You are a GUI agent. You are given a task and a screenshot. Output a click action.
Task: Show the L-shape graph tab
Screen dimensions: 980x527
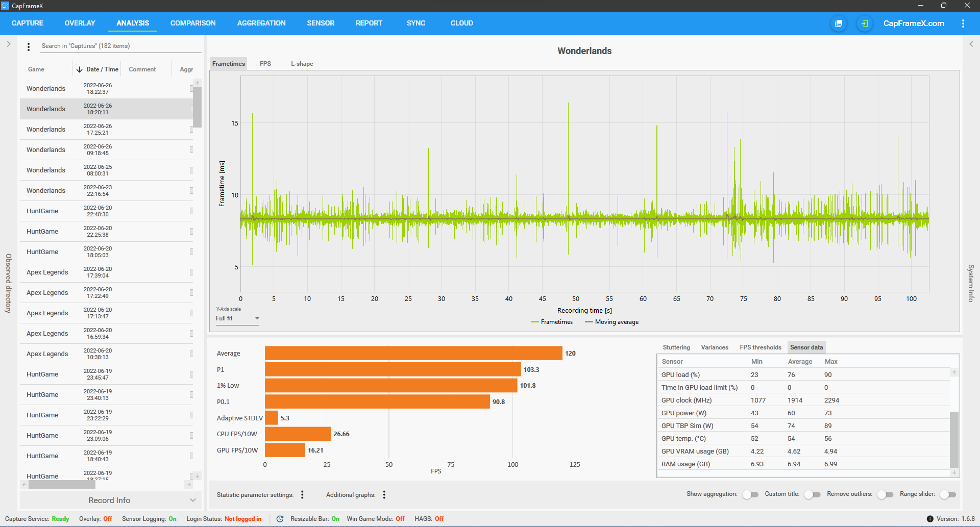pyautogui.click(x=302, y=64)
